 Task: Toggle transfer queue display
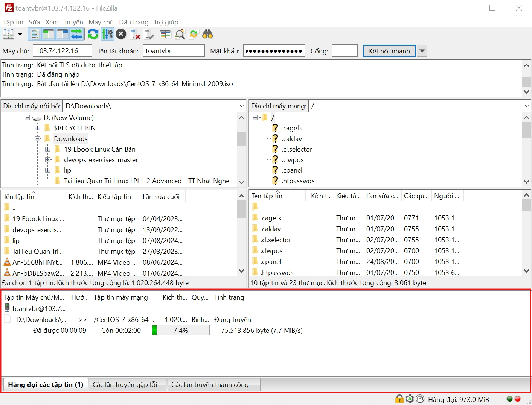coord(76,34)
